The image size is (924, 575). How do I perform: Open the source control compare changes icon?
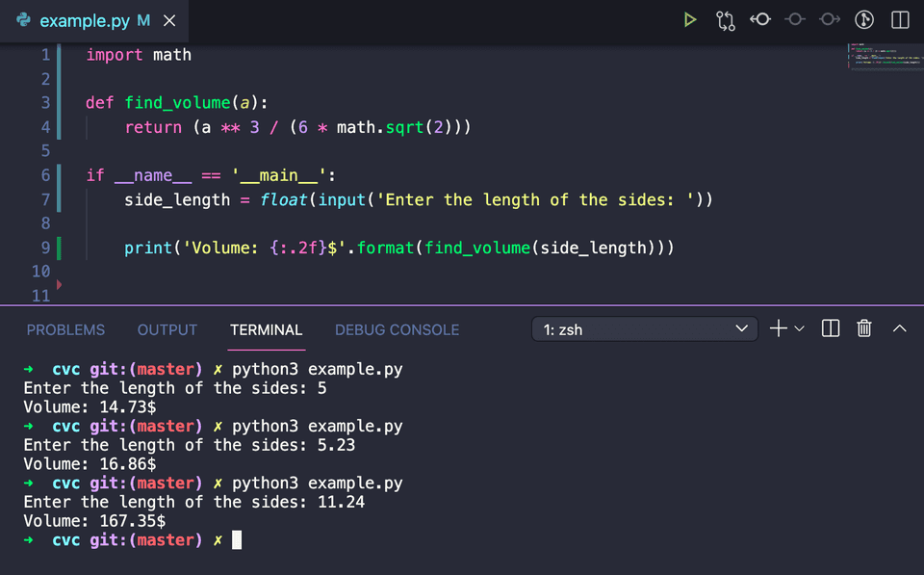[x=725, y=19]
